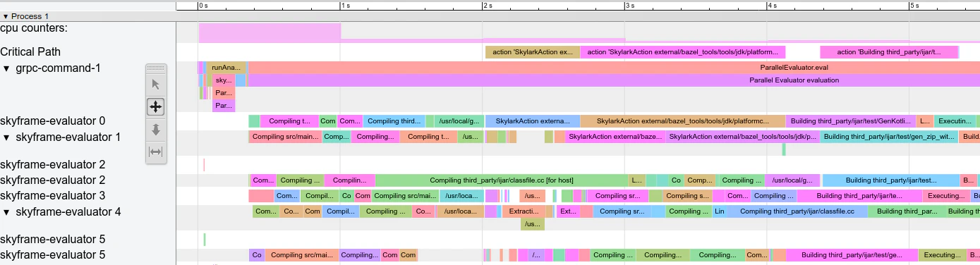Select 'sky...' slice under runAna... slice
This screenshot has height=265, width=980.
pyautogui.click(x=224, y=80)
